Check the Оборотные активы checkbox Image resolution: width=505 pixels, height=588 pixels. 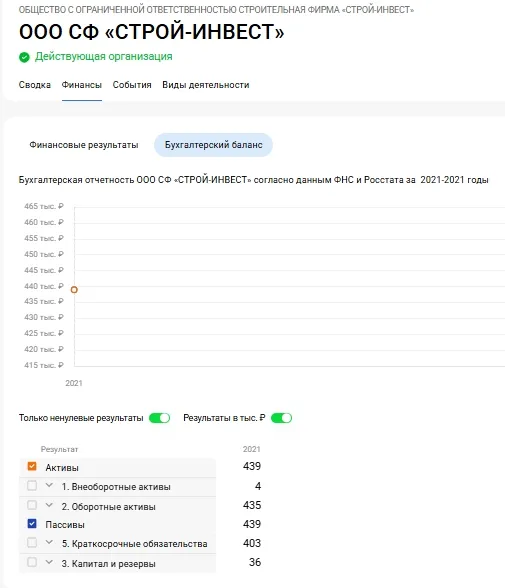[x=32, y=505]
